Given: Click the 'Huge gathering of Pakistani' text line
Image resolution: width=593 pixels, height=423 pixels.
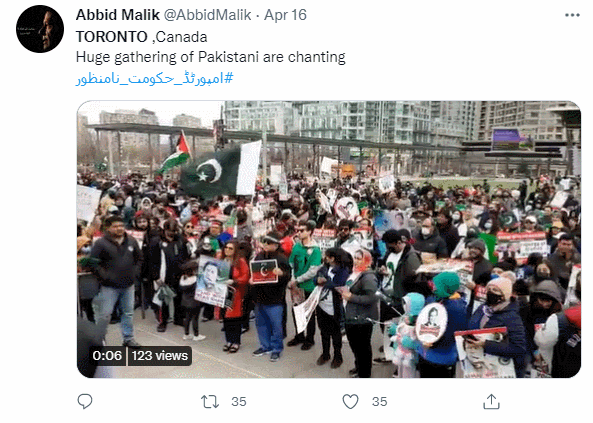Looking at the screenshot, I should click(211, 58).
